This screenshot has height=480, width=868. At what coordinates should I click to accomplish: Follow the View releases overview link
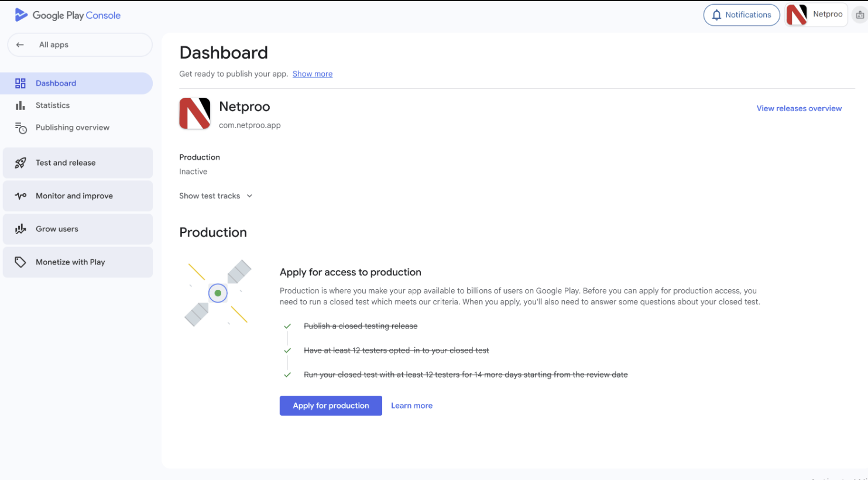tap(799, 108)
